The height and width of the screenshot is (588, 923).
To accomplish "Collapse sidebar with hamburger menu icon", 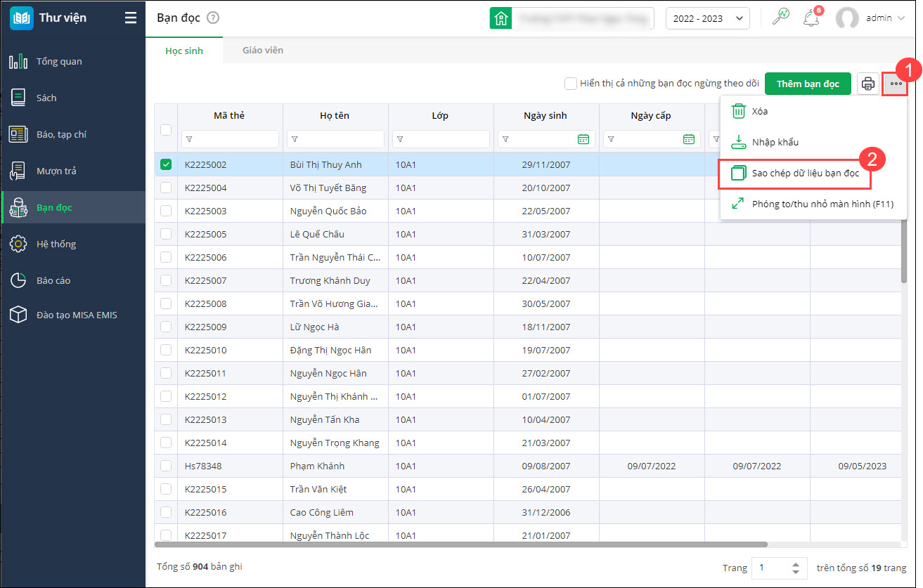I will click(131, 18).
